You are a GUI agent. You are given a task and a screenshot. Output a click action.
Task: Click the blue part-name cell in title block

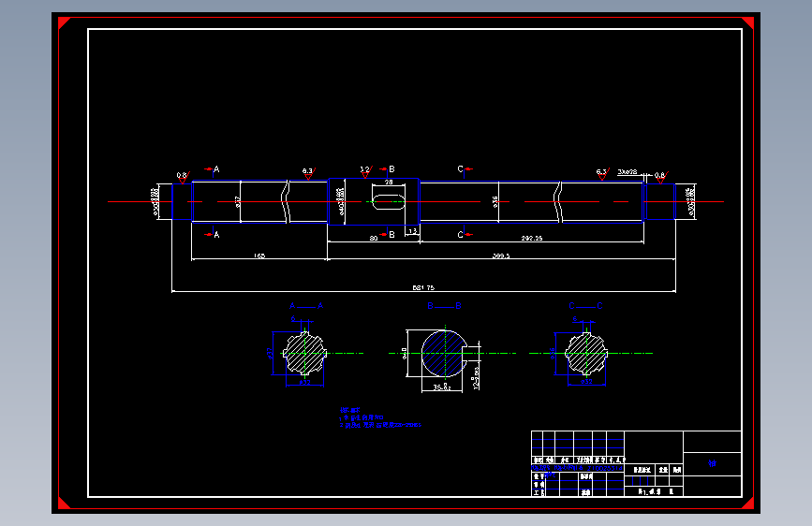(712, 463)
